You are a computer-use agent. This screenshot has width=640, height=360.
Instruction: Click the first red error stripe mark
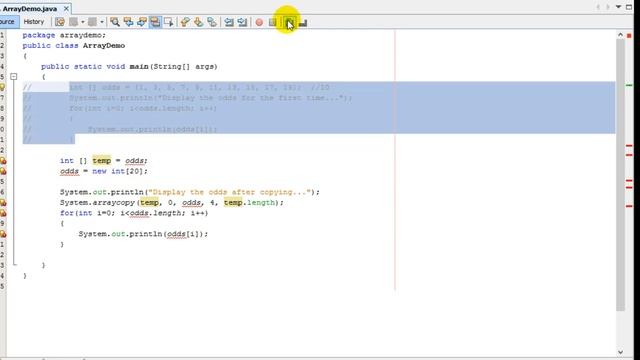pyautogui.click(x=629, y=145)
